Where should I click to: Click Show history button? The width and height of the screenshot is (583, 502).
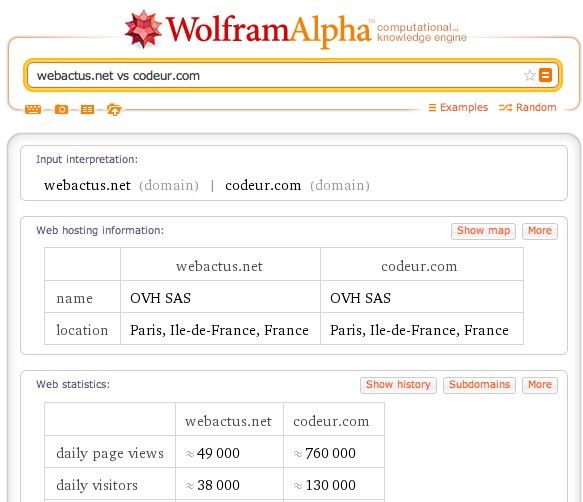[398, 385]
